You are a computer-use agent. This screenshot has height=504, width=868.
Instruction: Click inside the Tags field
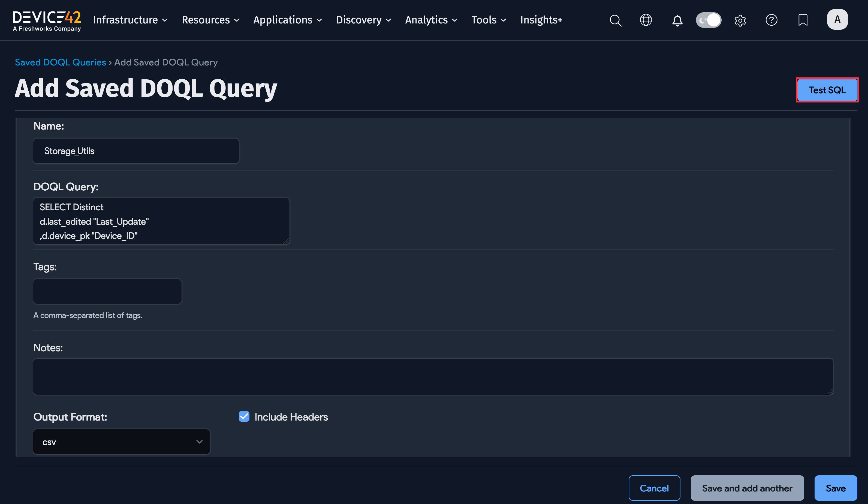(107, 291)
